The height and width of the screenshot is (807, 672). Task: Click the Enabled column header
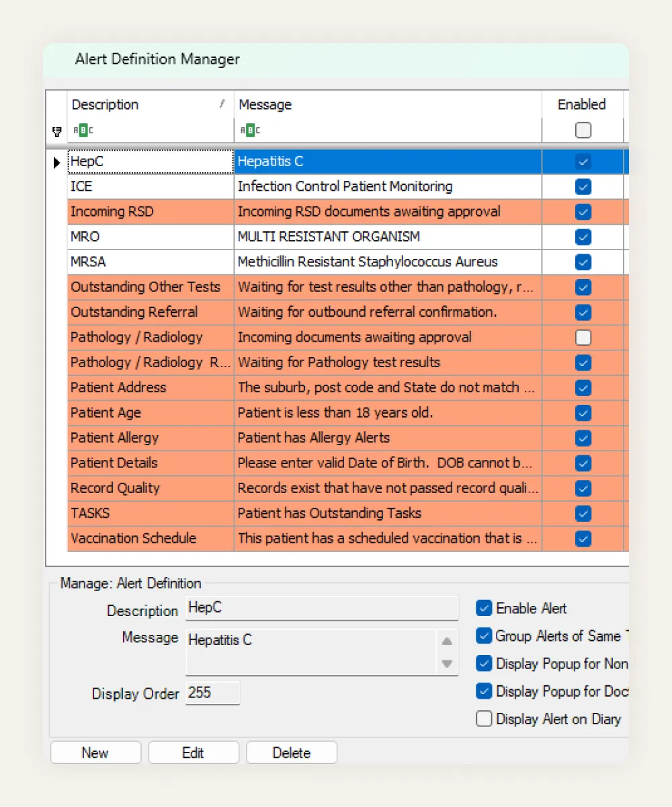coord(583,104)
